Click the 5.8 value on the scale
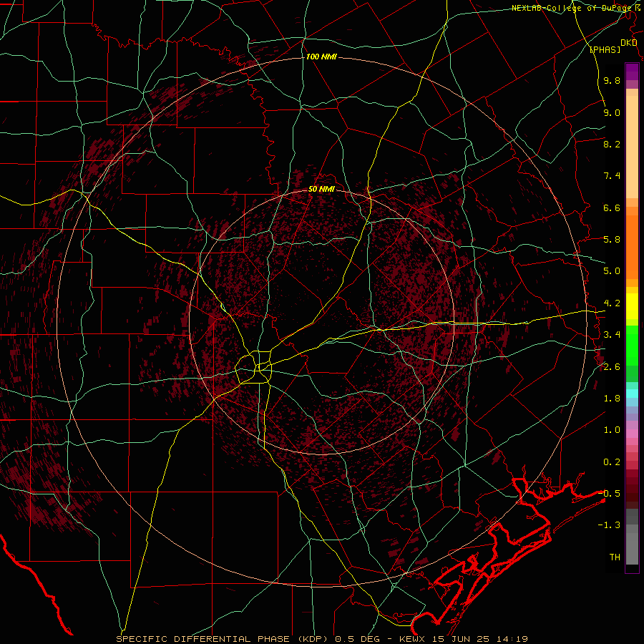 click(x=612, y=240)
